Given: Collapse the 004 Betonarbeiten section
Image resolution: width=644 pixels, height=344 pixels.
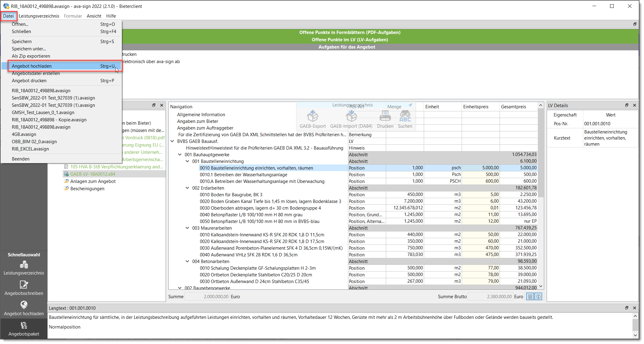Looking at the screenshot, I should 187,261.
